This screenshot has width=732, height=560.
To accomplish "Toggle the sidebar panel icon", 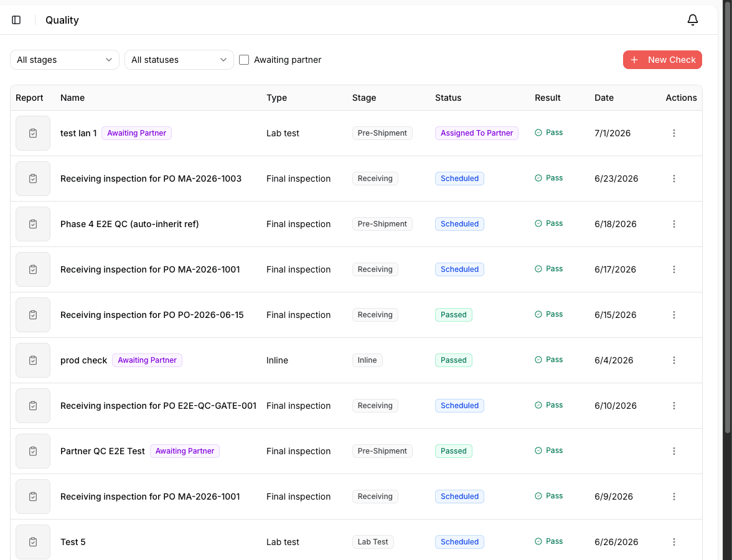I will click(16, 20).
